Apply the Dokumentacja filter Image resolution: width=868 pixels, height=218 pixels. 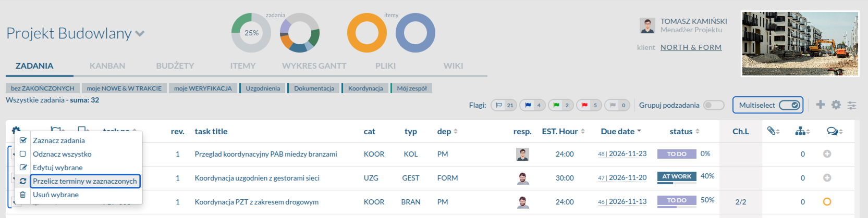click(x=314, y=88)
